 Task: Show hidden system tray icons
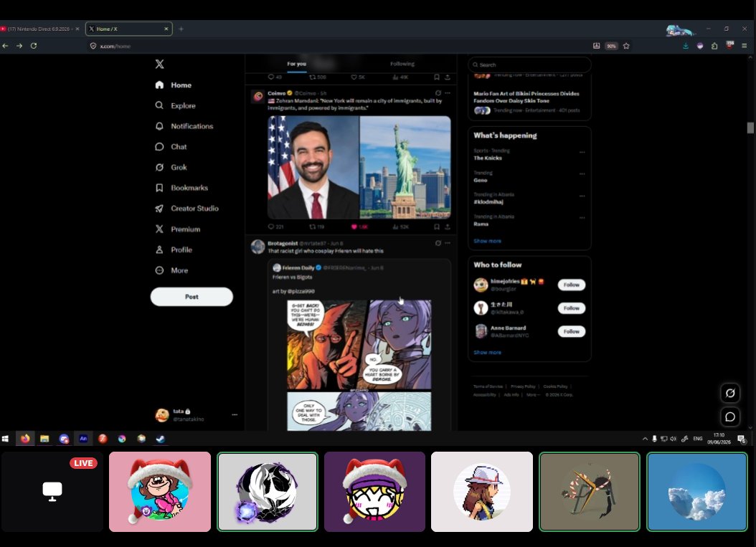(x=645, y=439)
